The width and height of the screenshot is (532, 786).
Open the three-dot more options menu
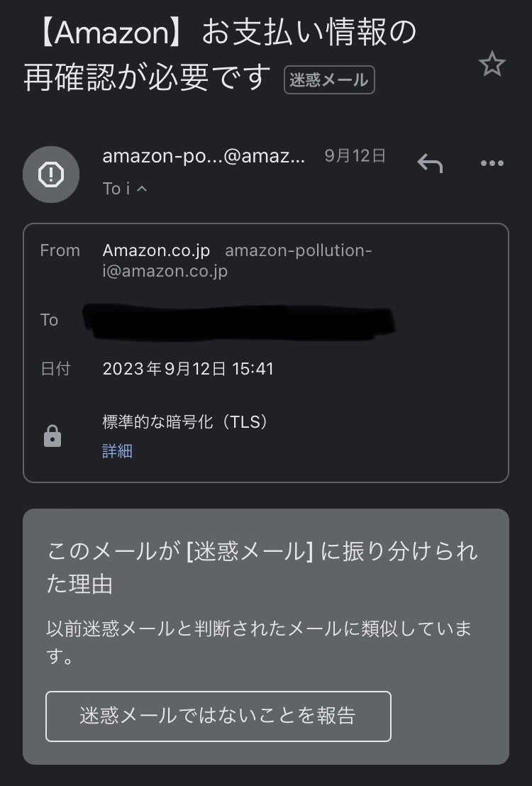492,164
